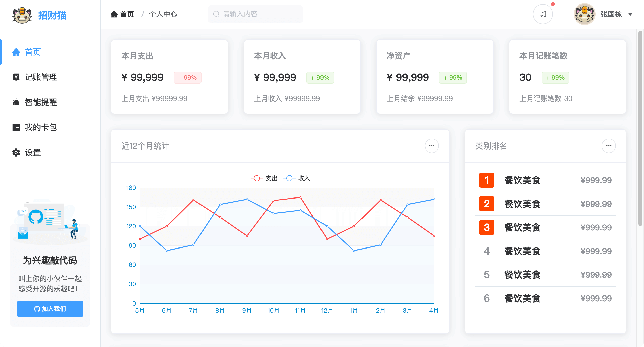Click the 智能提醒 alarm icon

click(16, 102)
